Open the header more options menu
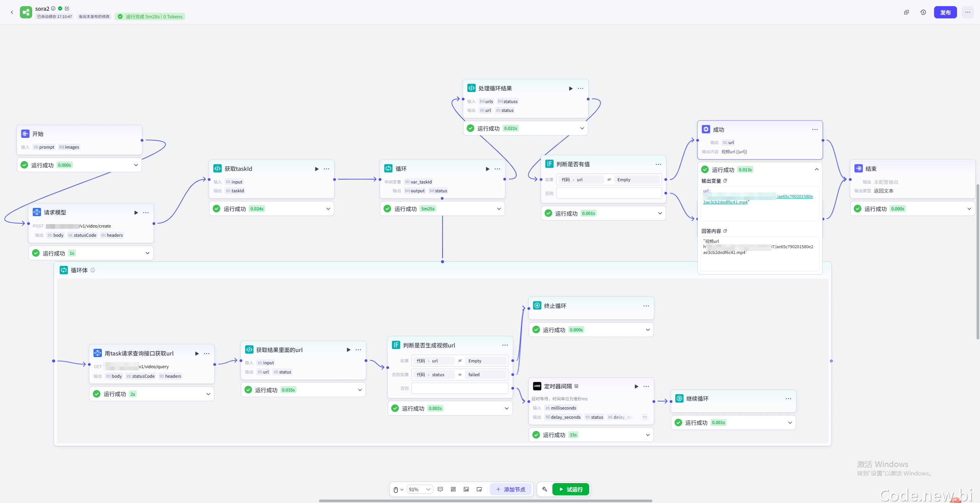Viewport: 980px width, 503px height. click(968, 12)
